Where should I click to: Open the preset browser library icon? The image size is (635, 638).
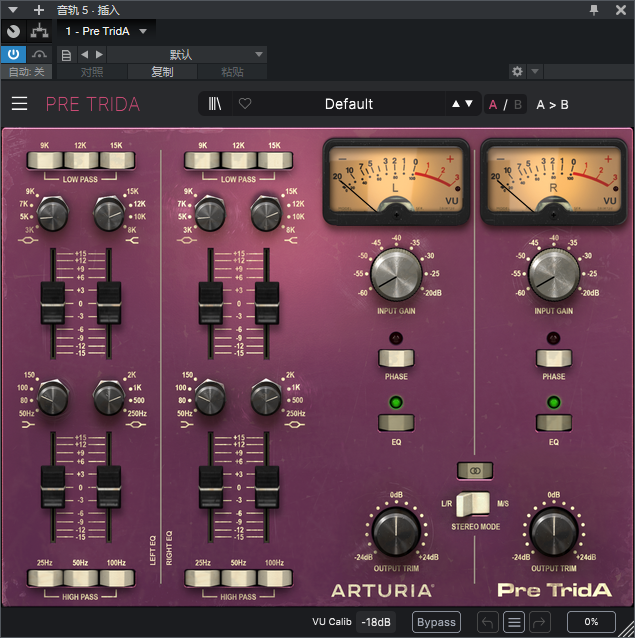coord(215,104)
